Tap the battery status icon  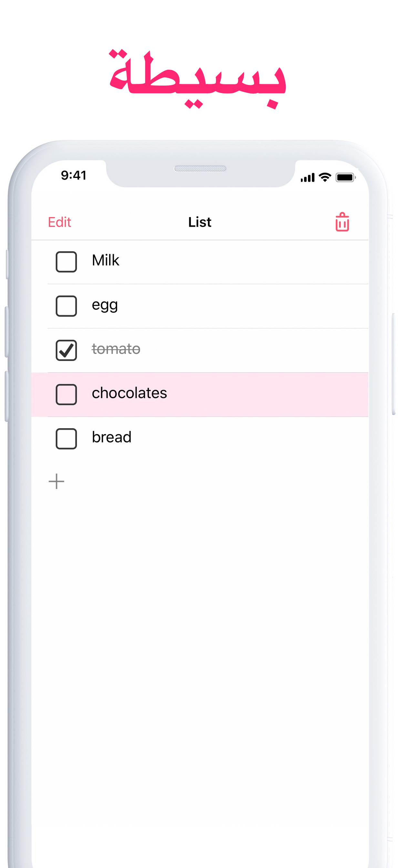coord(345,177)
